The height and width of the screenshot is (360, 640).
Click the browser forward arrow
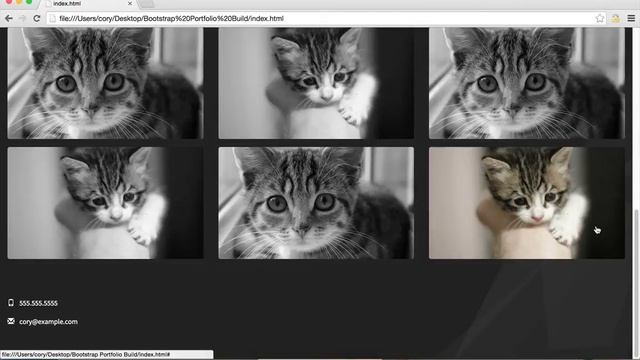coord(22,18)
